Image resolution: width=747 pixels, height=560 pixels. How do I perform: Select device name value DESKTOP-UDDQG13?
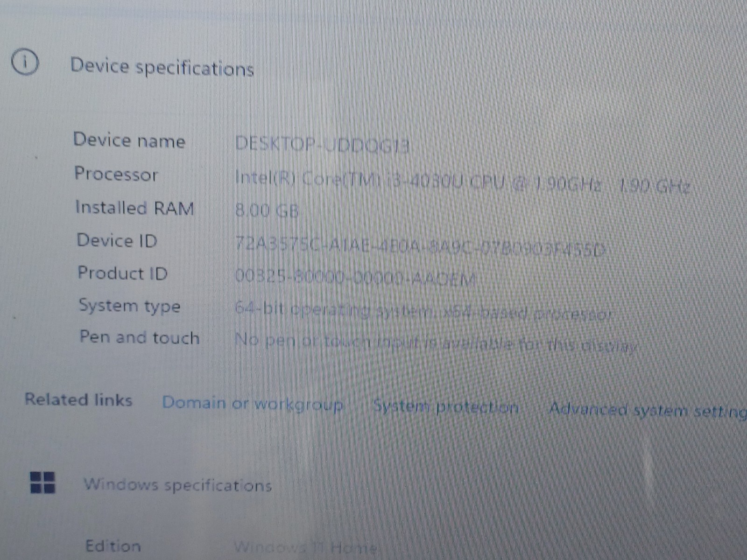click(x=322, y=145)
